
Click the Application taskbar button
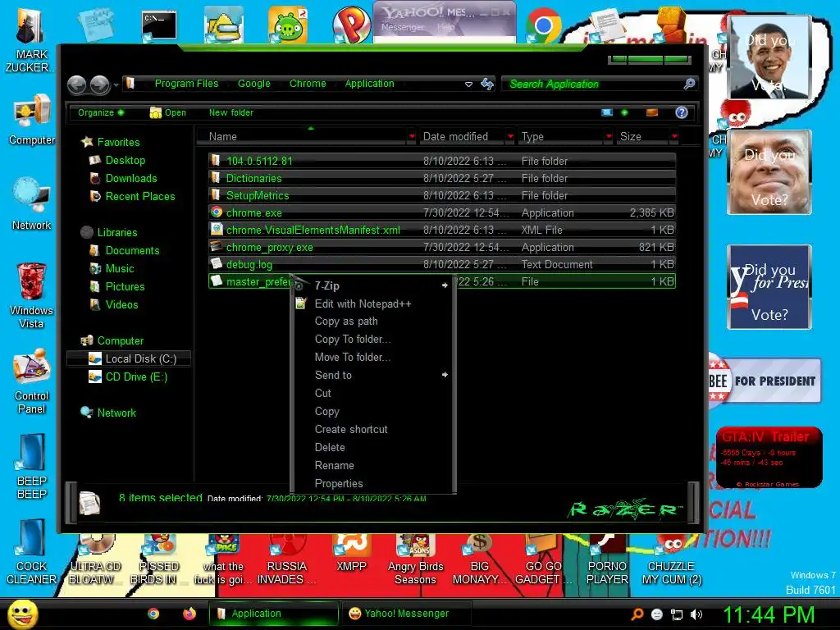[x=274, y=614]
